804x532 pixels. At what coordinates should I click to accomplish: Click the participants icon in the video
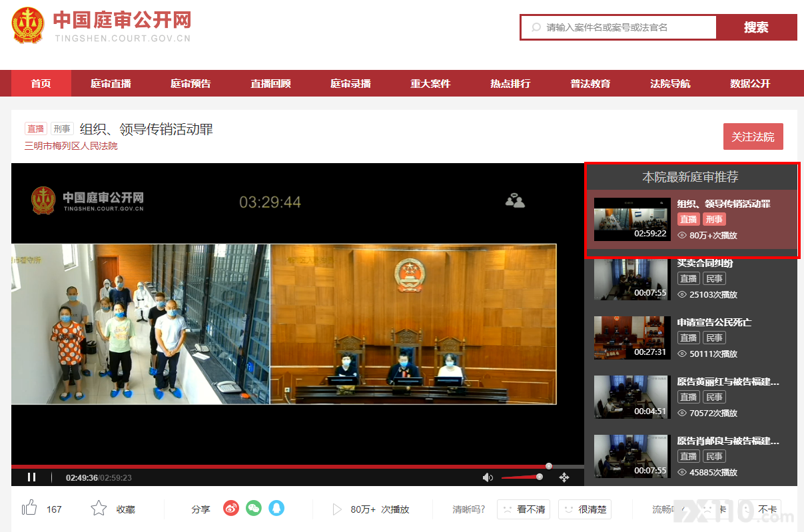coord(515,200)
